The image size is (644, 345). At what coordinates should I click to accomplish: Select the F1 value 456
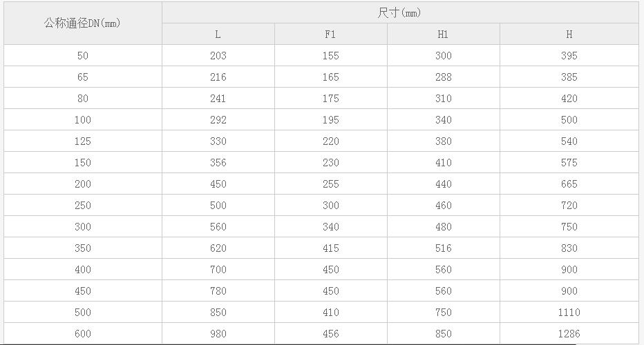pos(330,334)
